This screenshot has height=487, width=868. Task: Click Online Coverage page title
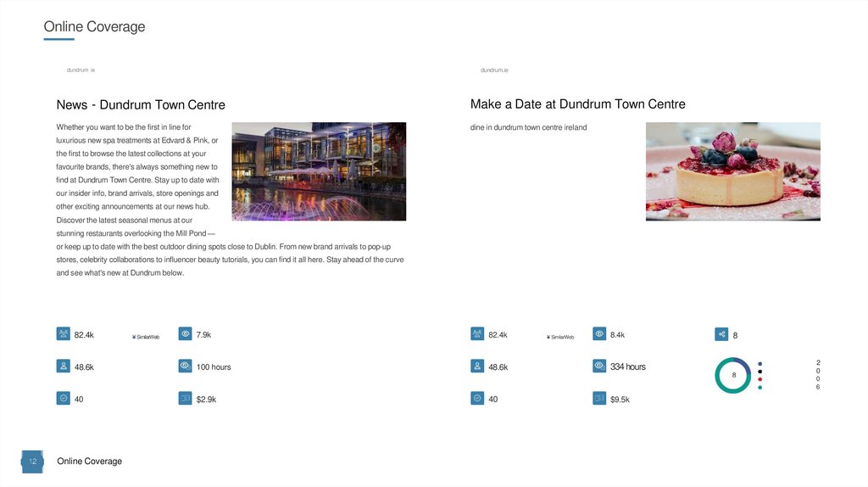click(94, 26)
